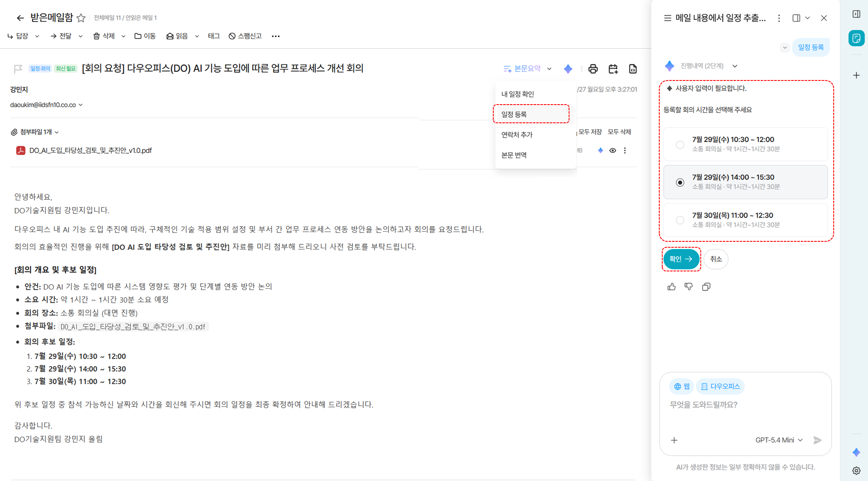Image resolution: width=868 pixels, height=481 pixels.
Task: Open the AI panel hamburger menu
Action: click(x=667, y=18)
